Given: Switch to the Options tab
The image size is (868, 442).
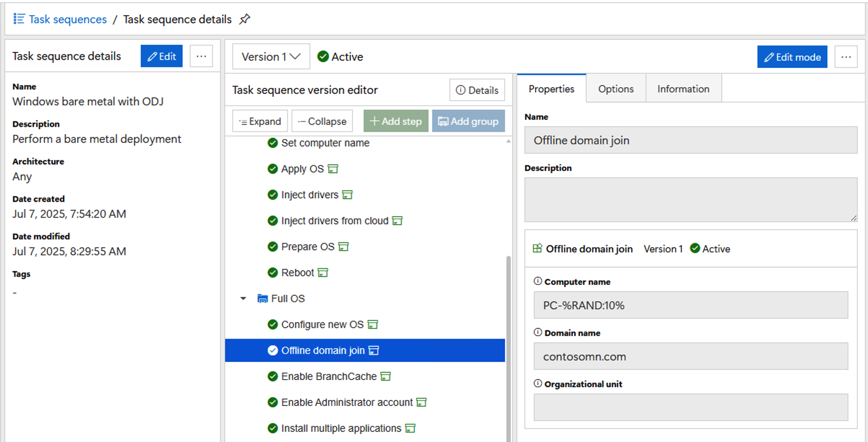Looking at the screenshot, I should (x=615, y=89).
